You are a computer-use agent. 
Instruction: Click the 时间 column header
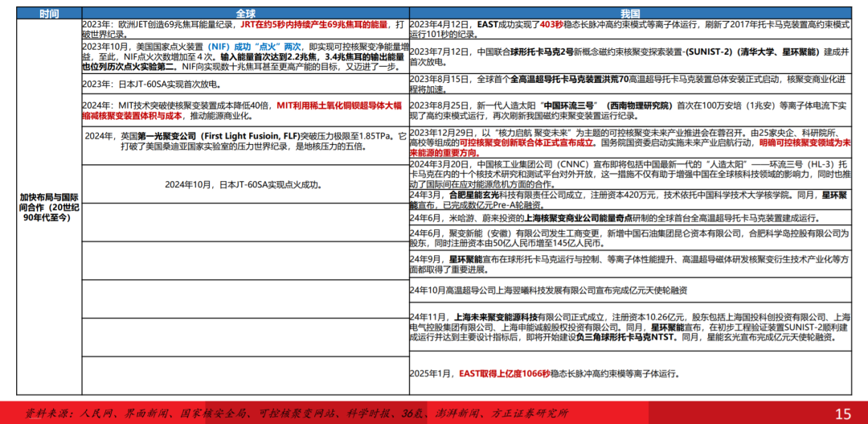click(x=49, y=13)
